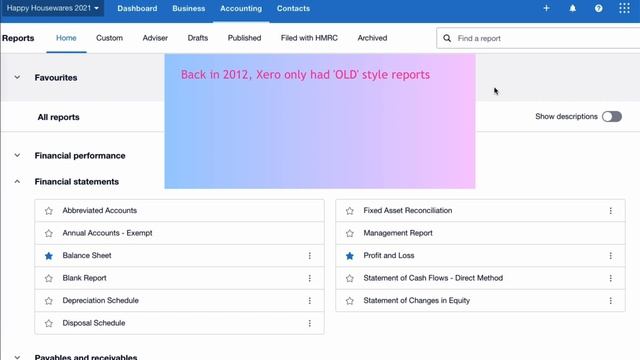Switch to the Adviser tab
Viewport: 640px width, 360px height.
155,38
